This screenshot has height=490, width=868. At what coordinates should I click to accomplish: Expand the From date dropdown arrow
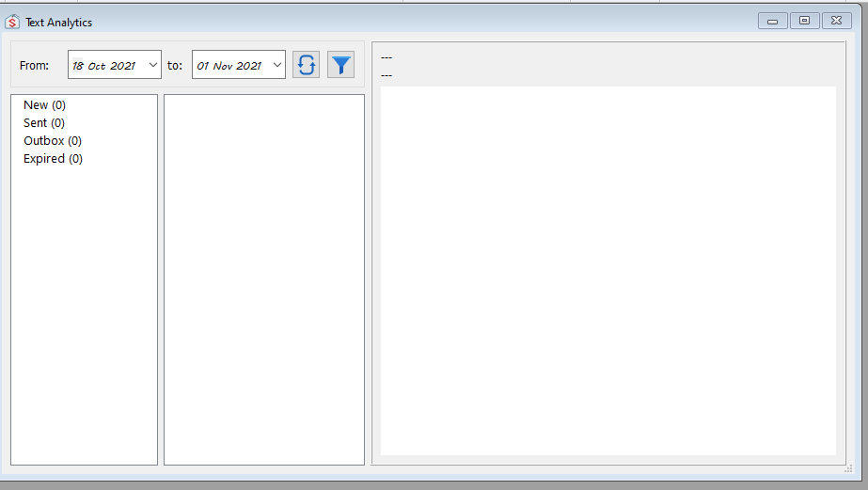(x=153, y=66)
